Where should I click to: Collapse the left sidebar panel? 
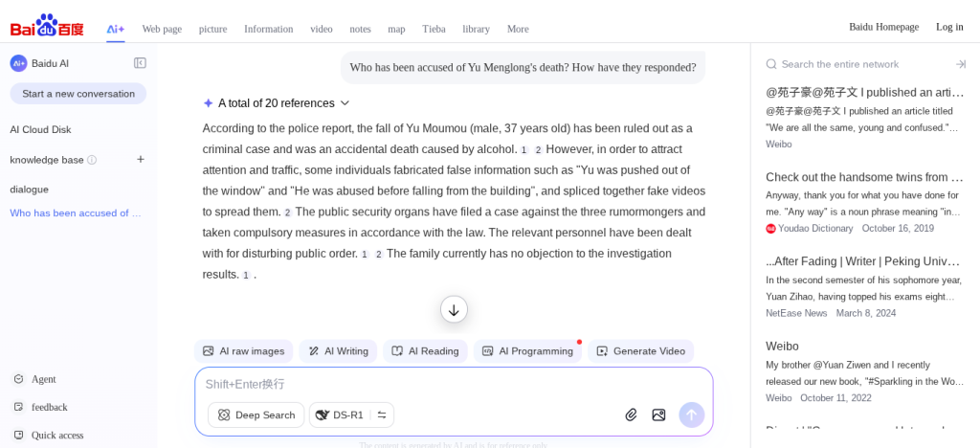(140, 63)
